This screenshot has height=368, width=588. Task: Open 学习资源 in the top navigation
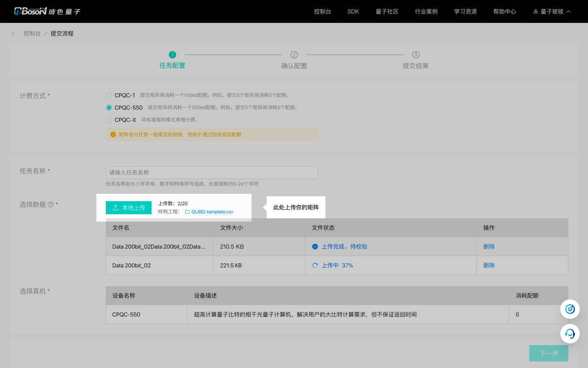coord(465,11)
